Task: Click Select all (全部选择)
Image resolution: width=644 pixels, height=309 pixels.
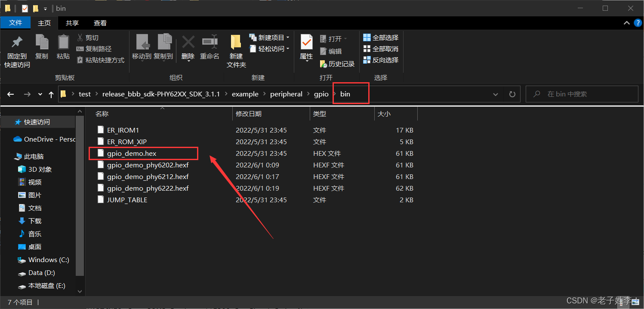Action: (381, 38)
